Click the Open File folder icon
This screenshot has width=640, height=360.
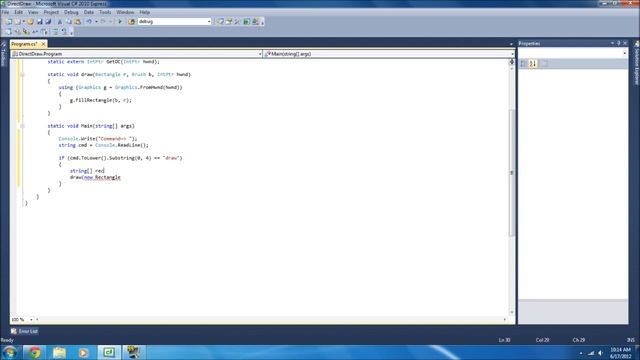30,22
